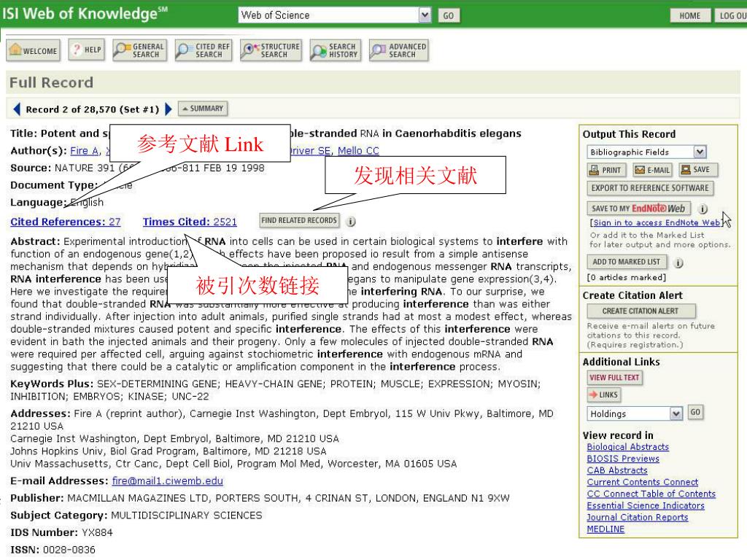Open the Links button
The image size is (747, 560).
pos(603,394)
